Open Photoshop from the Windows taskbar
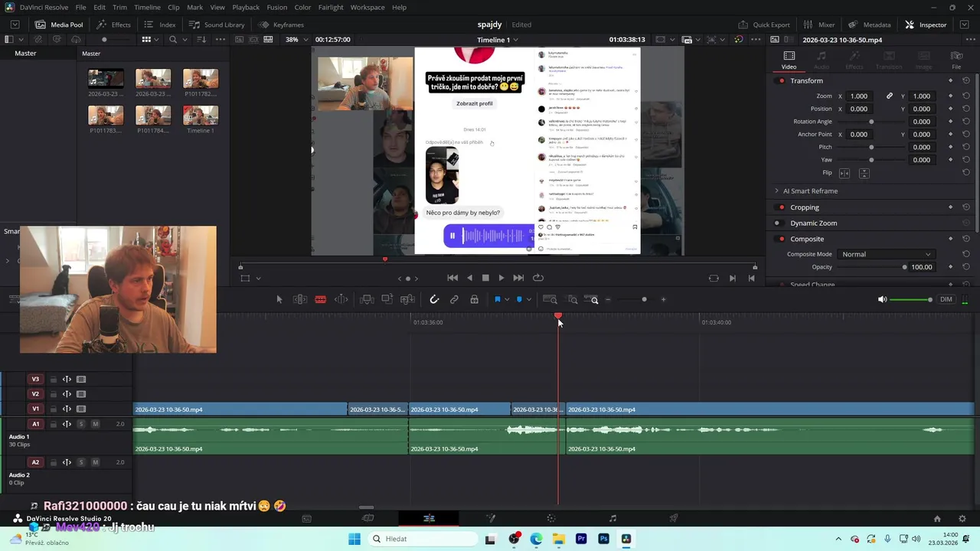This screenshot has height=551, width=980. tap(603, 539)
